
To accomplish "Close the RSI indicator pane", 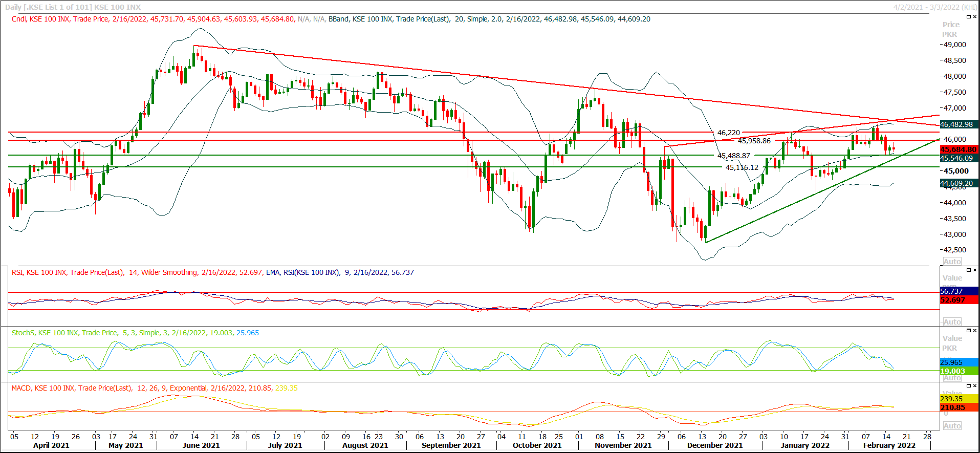I will [974, 270].
